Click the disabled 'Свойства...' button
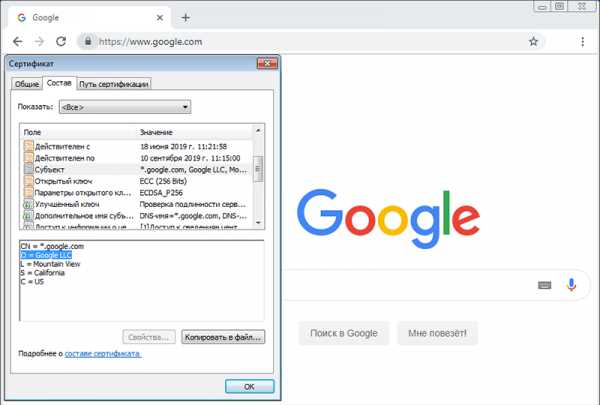 tap(149, 337)
